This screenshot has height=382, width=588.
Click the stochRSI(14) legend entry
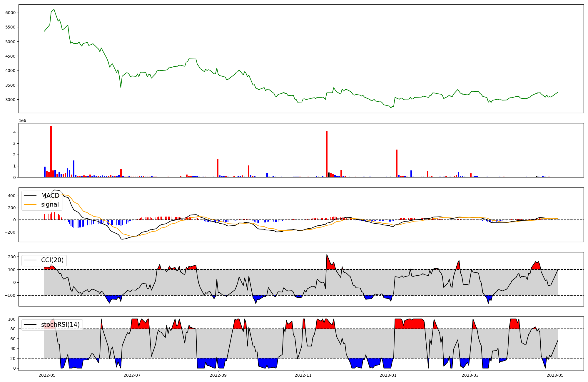tap(60, 325)
